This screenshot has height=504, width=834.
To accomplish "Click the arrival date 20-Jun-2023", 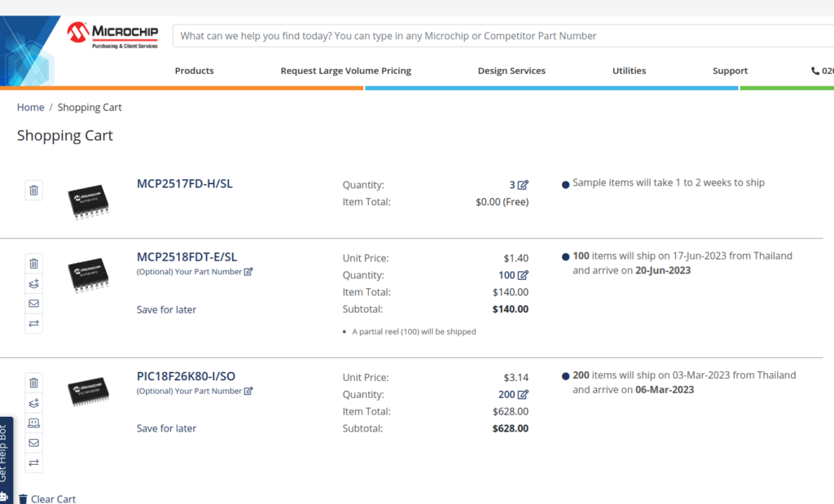I will (x=663, y=270).
